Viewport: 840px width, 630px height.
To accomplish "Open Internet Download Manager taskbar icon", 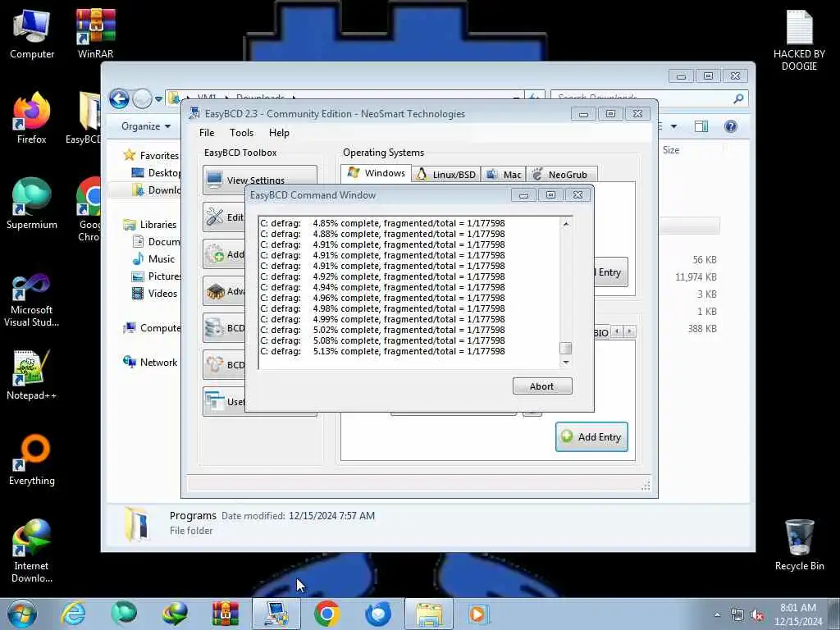I will (x=175, y=614).
